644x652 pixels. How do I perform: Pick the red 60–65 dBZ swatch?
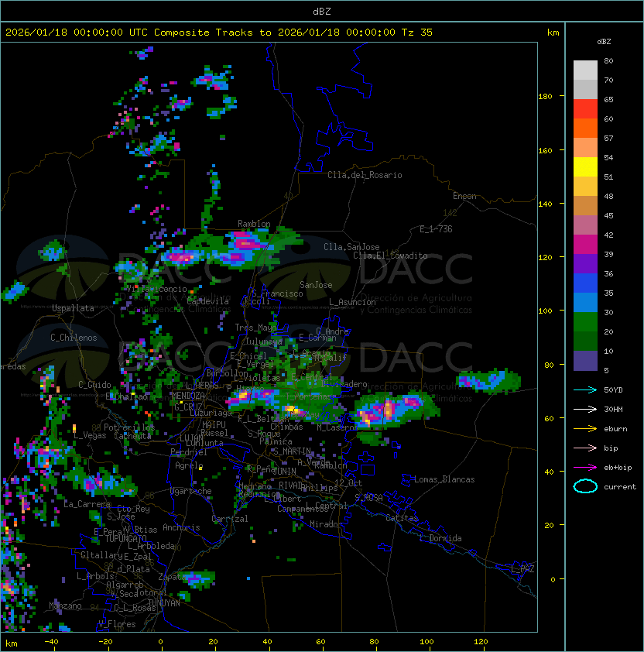coord(585,109)
